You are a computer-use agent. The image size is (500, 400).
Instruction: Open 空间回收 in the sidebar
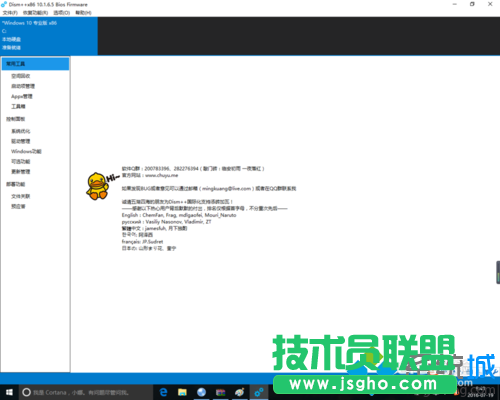point(21,76)
